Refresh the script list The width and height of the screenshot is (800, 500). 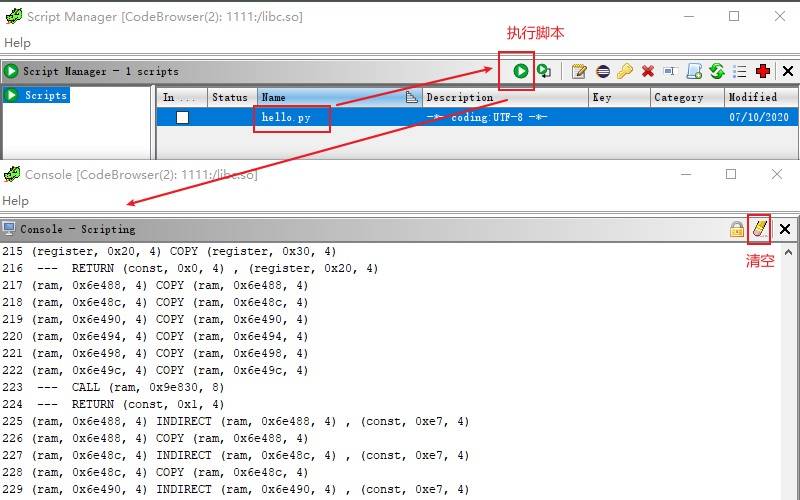tap(717, 71)
